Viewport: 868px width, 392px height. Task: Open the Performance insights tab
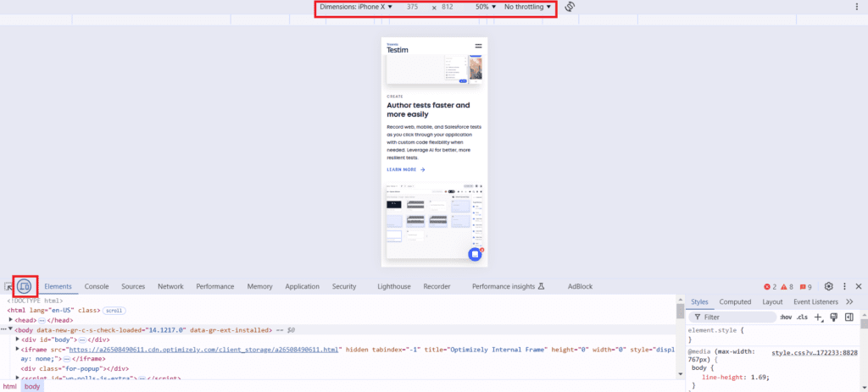click(509, 286)
